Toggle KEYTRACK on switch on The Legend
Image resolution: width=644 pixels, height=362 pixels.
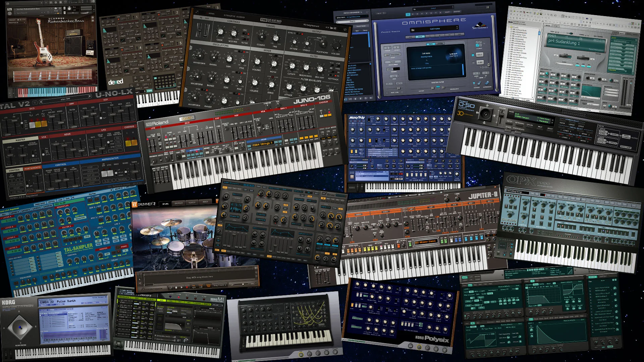point(331,75)
